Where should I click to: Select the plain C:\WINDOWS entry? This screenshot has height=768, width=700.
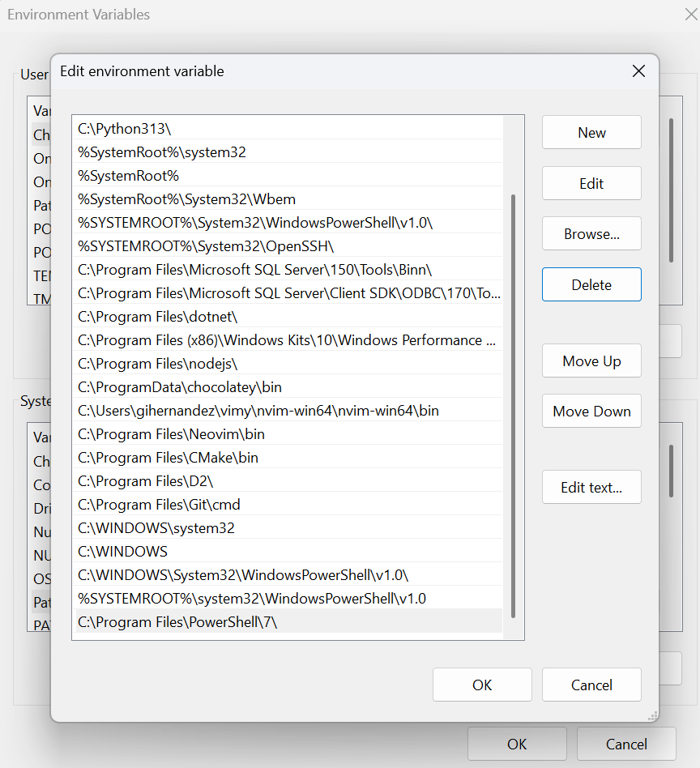[289, 552]
